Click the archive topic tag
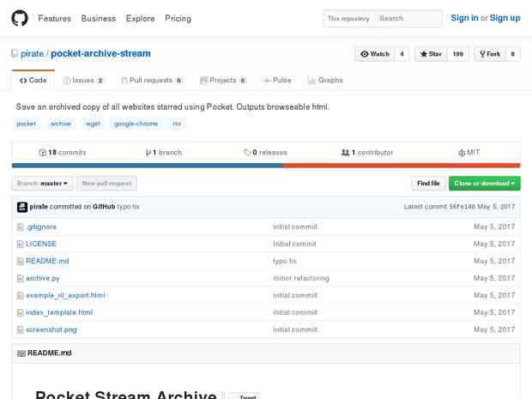Image resolution: width=532 pixels, height=399 pixels. 61,124
